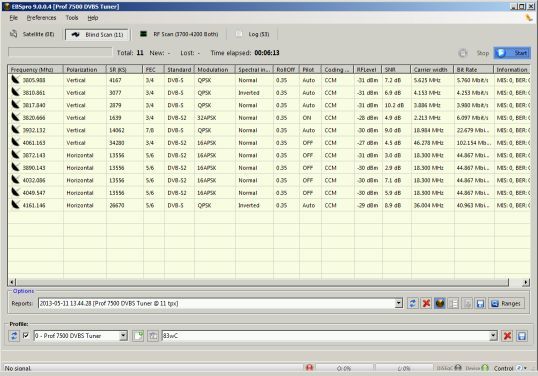Click transponder icon for 3805.988 row
The width and height of the screenshot is (538, 376).
[15, 80]
